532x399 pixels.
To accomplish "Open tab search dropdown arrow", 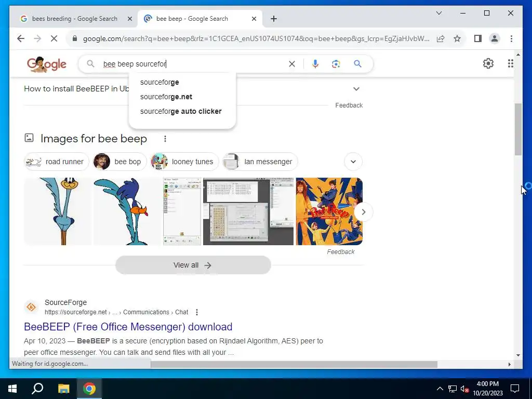I will (x=438, y=13).
